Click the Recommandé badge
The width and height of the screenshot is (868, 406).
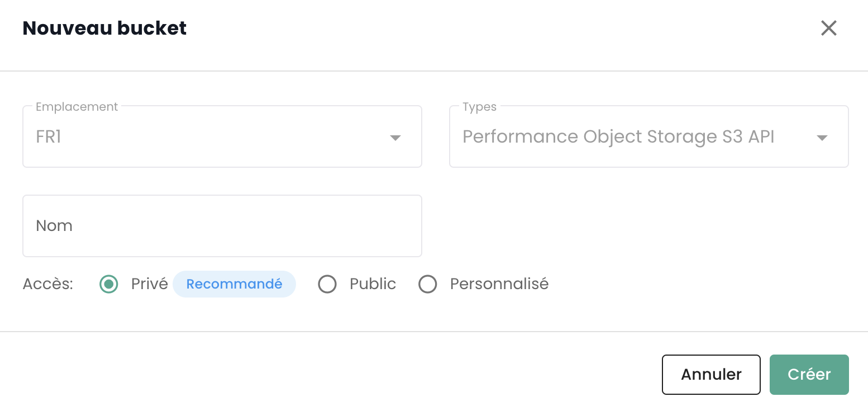click(x=234, y=284)
